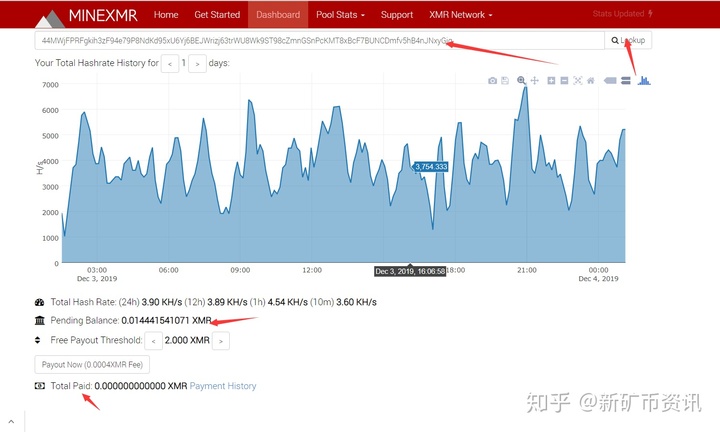Click the hash rate speedometer icon
The width and height of the screenshot is (720, 432).
39,302
